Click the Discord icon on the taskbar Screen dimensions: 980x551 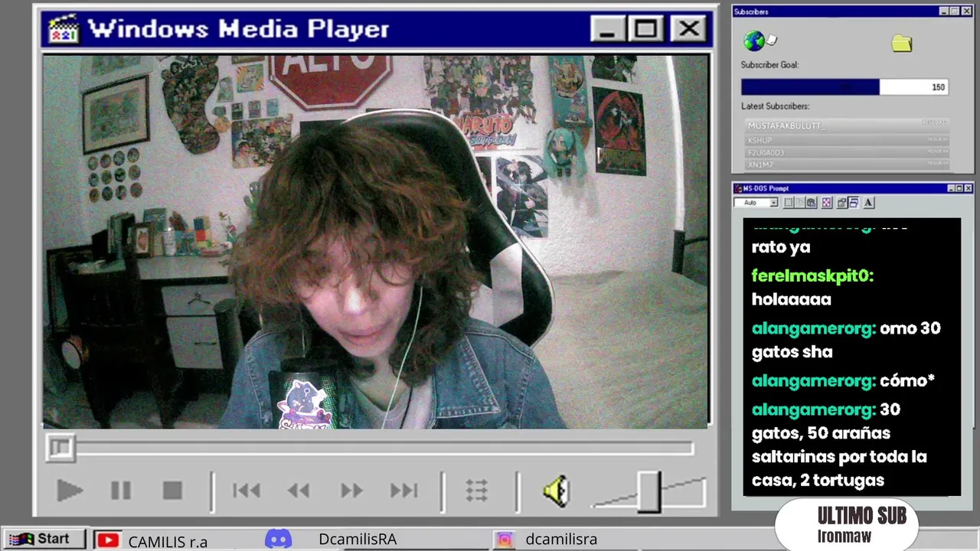tap(278, 540)
